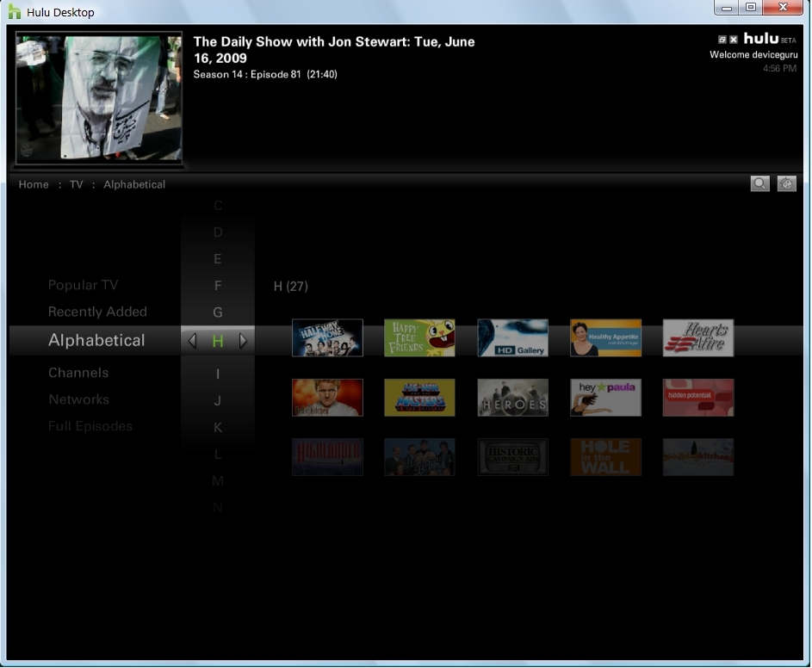Minimize the Hulu Desktop window
Image resolution: width=812 pixels, height=668 pixels.
point(727,8)
